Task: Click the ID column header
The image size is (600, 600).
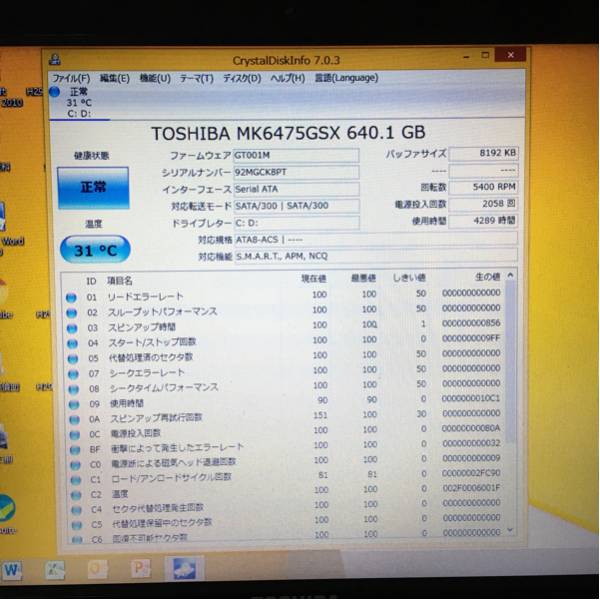Action: (x=91, y=281)
